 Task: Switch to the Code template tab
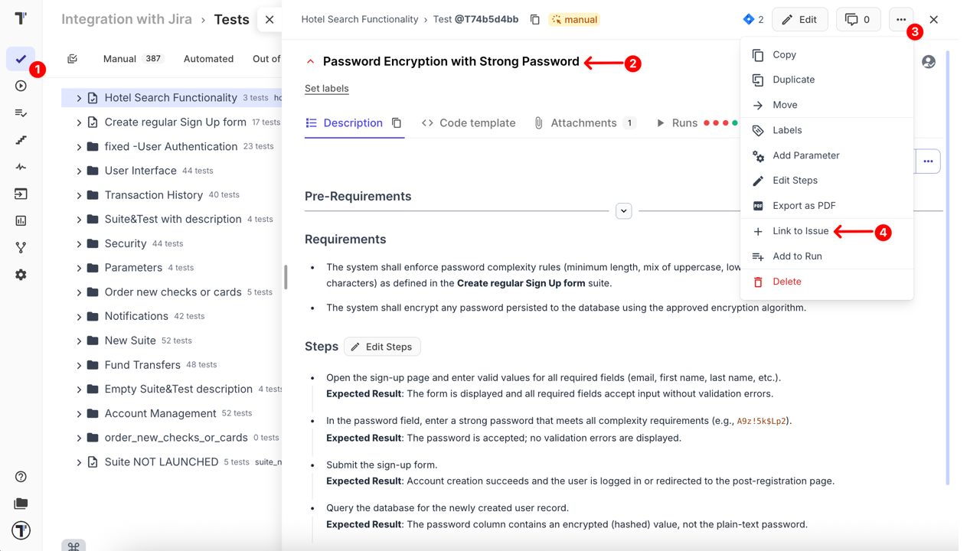tap(468, 123)
